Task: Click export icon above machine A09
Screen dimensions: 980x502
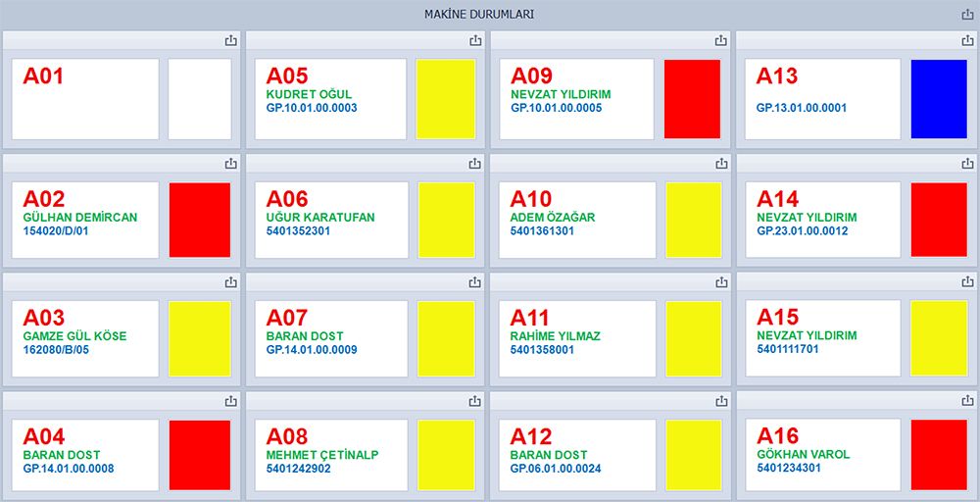Action: click(721, 40)
